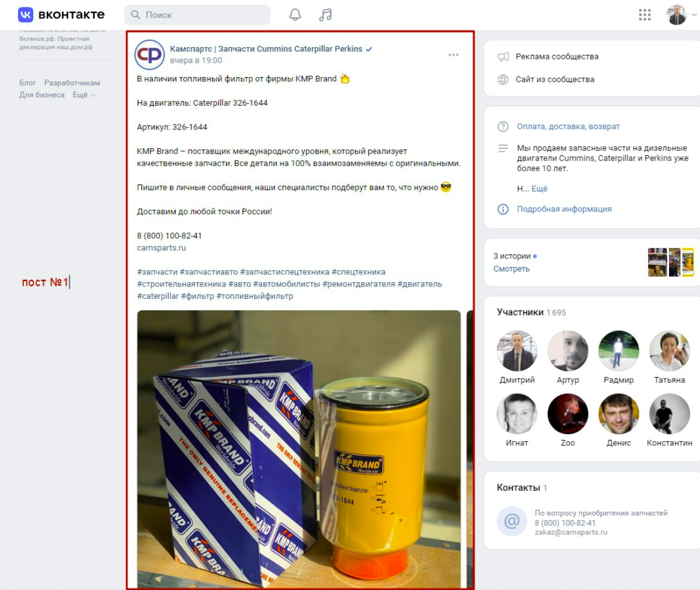Open the stories thumbnails preview
The height and width of the screenshot is (590, 700).
(x=671, y=262)
